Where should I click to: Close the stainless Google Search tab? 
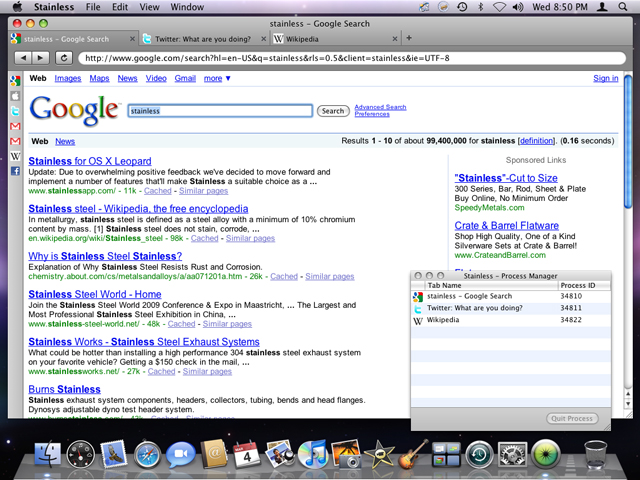tap(132, 39)
